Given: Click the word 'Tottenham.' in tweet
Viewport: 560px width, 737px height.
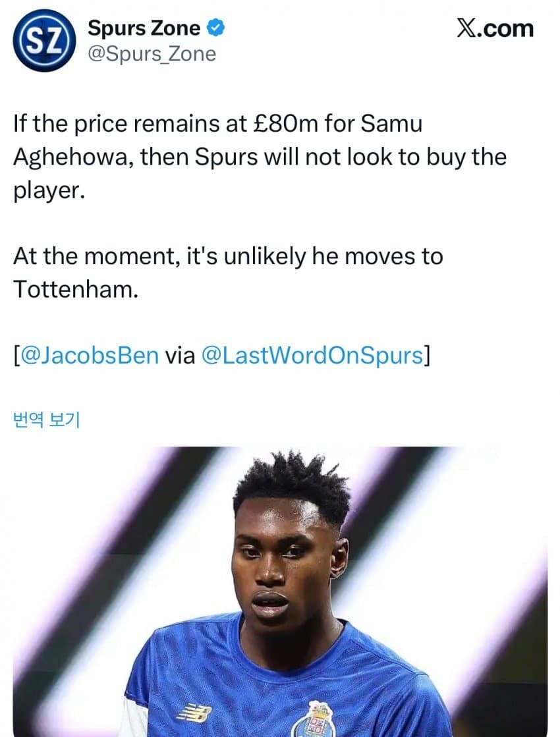Looking at the screenshot, I should (76, 289).
